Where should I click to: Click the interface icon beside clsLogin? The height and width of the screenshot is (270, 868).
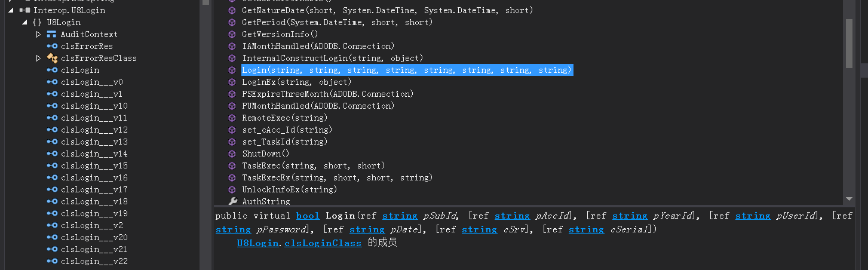pos(51,70)
